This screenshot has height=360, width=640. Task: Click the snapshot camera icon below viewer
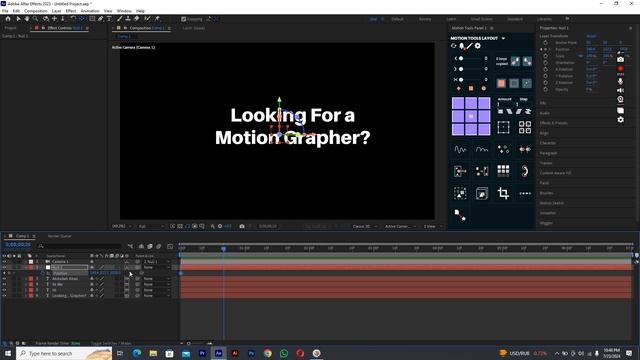coord(242,226)
